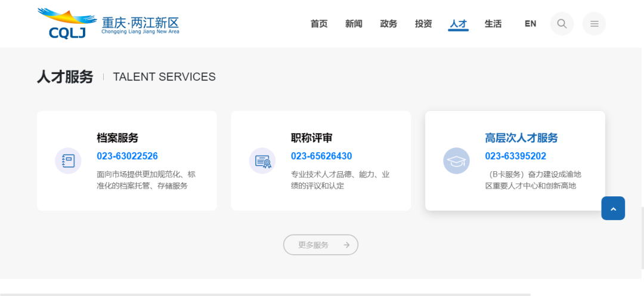Viewport: 644px width, 296px height.
Task: Open the 政务 navigation item
Action: point(389,24)
